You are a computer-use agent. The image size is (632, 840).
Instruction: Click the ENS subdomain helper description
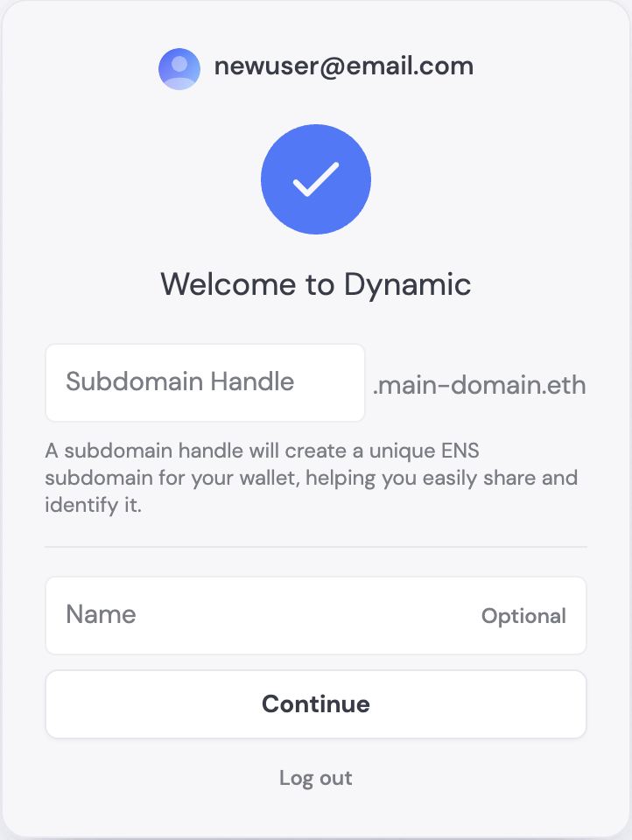[312, 478]
